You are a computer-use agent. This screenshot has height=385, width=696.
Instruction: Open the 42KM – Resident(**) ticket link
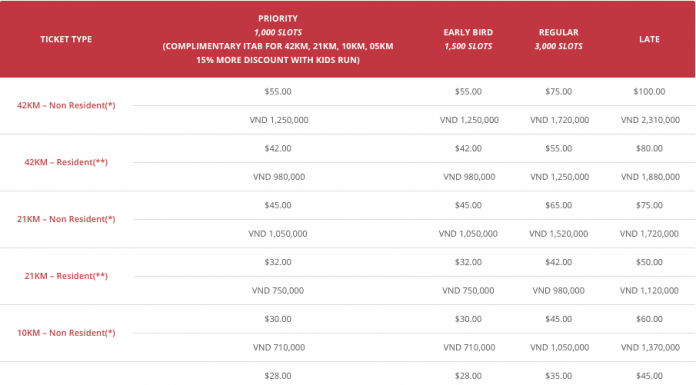click(x=66, y=162)
